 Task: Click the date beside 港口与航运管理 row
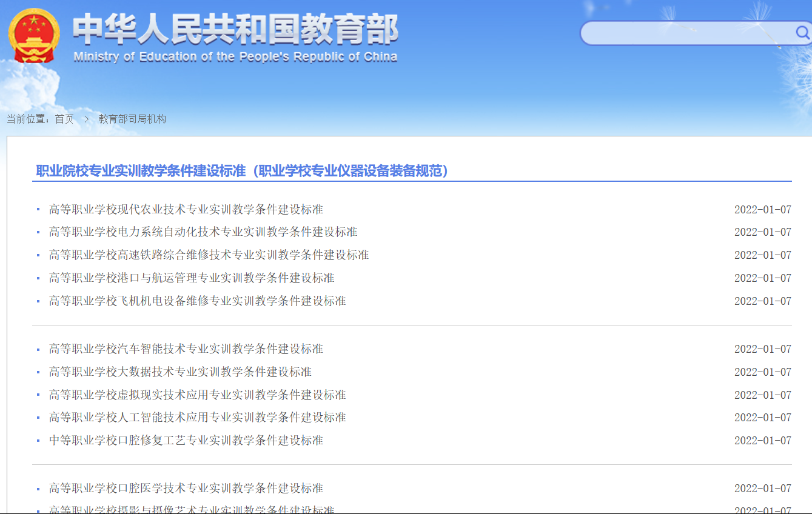pyautogui.click(x=763, y=278)
